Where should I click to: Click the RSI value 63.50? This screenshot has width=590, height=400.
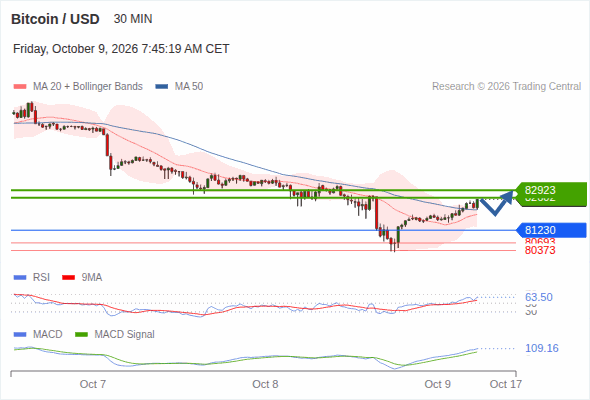pyautogui.click(x=539, y=297)
